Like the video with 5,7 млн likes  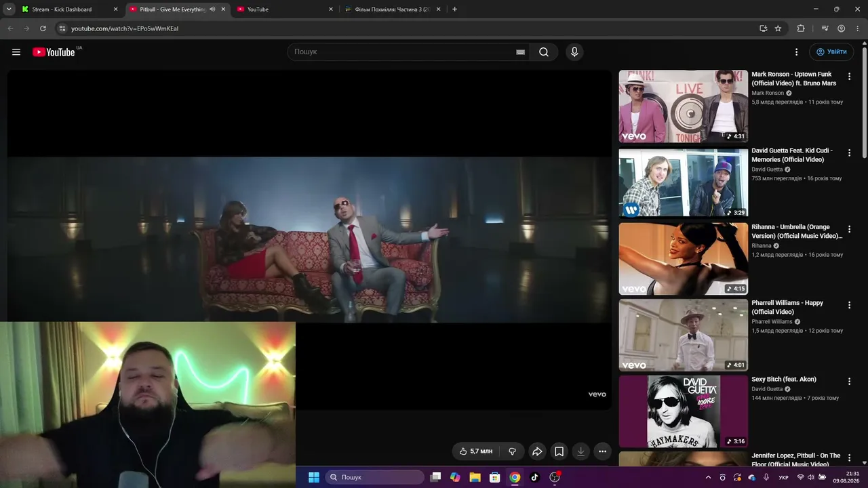point(476,451)
